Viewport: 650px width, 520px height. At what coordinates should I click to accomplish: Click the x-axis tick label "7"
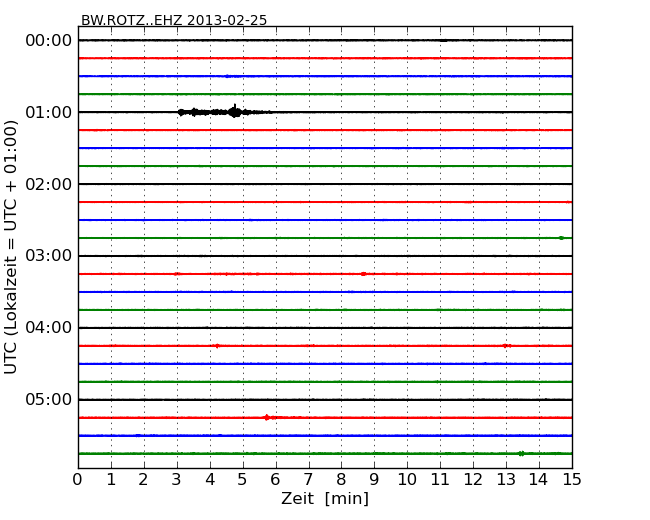pyautogui.click(x=308, y=480)
